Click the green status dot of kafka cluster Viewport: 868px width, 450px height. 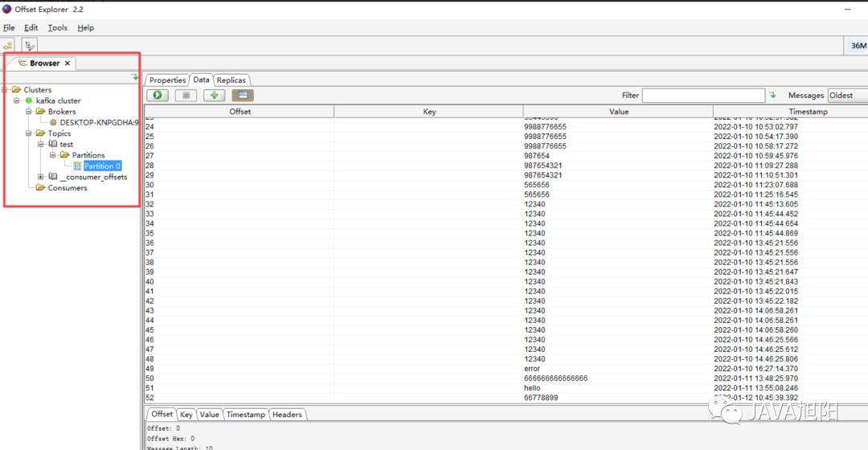pyautogui.click(x=29, y=100)
